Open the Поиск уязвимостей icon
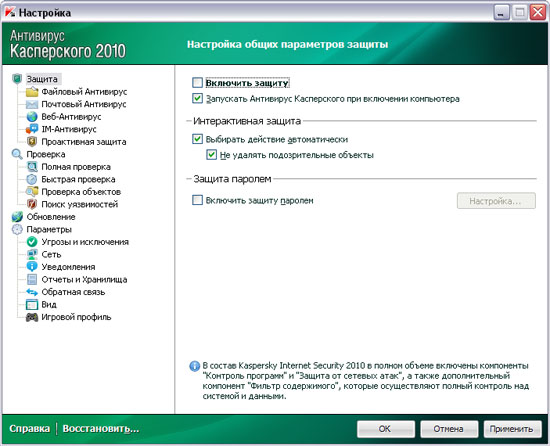 [x=32, y=204]
